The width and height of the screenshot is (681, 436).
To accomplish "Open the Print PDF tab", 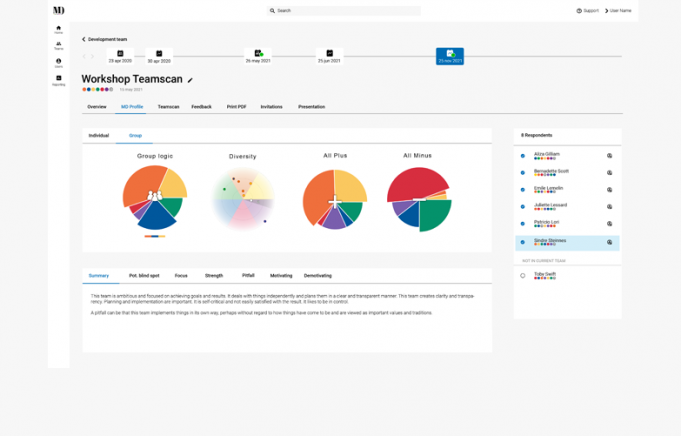I will tap(236, 106).
